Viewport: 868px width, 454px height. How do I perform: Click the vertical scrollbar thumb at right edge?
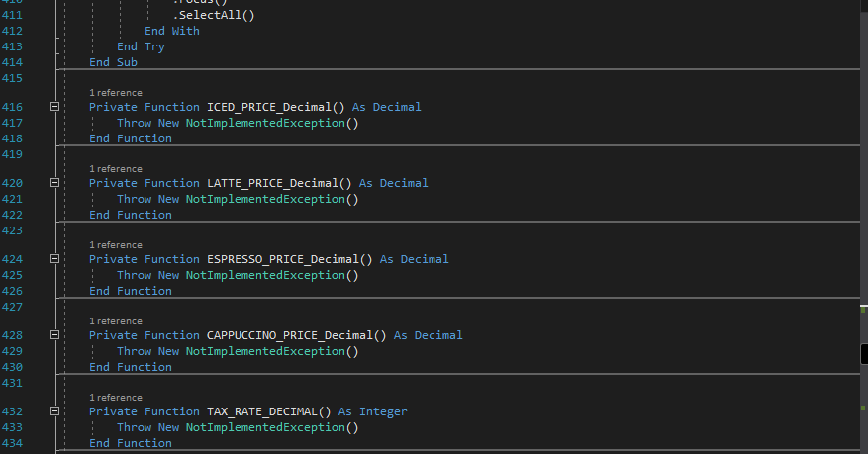[x=864, y=354]
